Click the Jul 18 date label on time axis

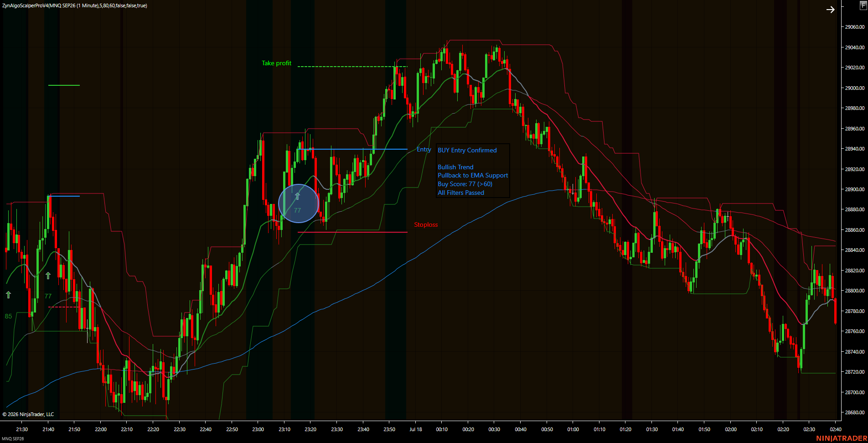coord(415,429)
